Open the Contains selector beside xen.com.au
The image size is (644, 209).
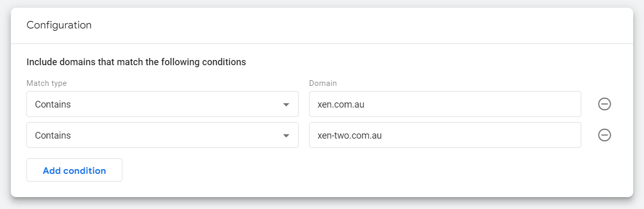[x=162, y=104]
